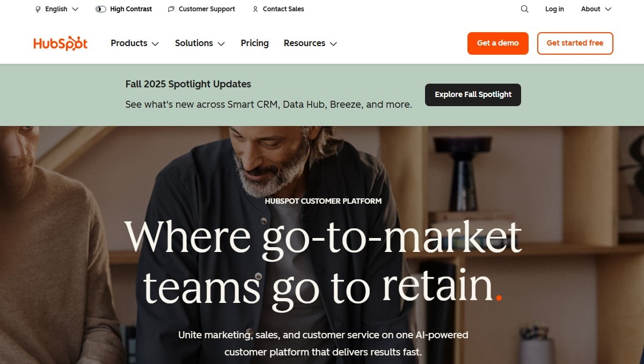Expand the English language dropdown

[56, 9]
